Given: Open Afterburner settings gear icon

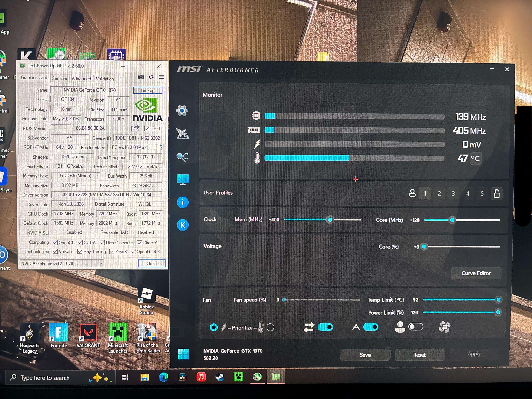Looking at the screenshot, I should (x=182, y=111).
